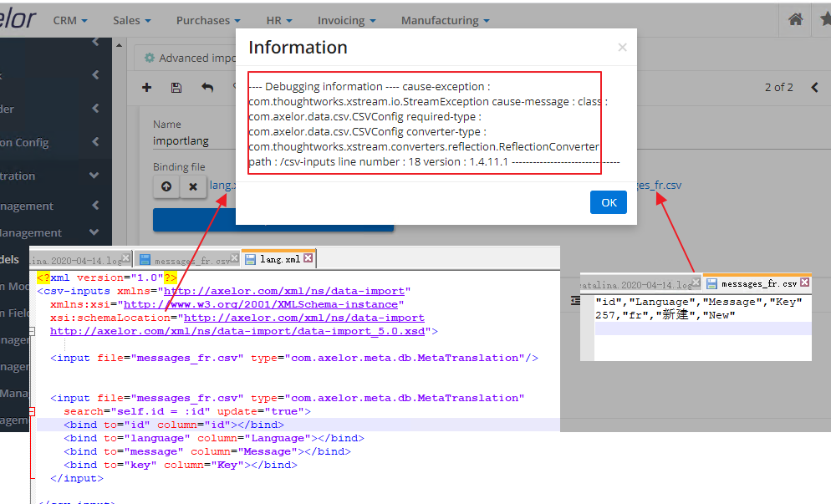The image size is (831, 504).
Task: Follow the data-import_5.0.xsd URL
Action: 237,331
